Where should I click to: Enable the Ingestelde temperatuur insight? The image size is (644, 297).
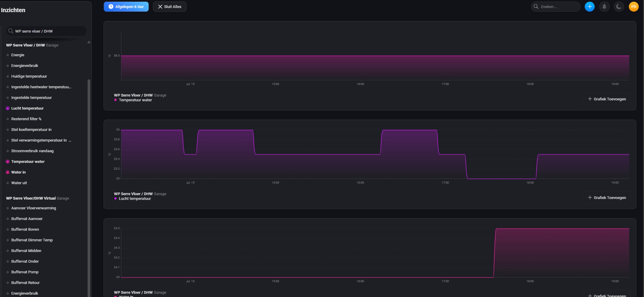31,98
